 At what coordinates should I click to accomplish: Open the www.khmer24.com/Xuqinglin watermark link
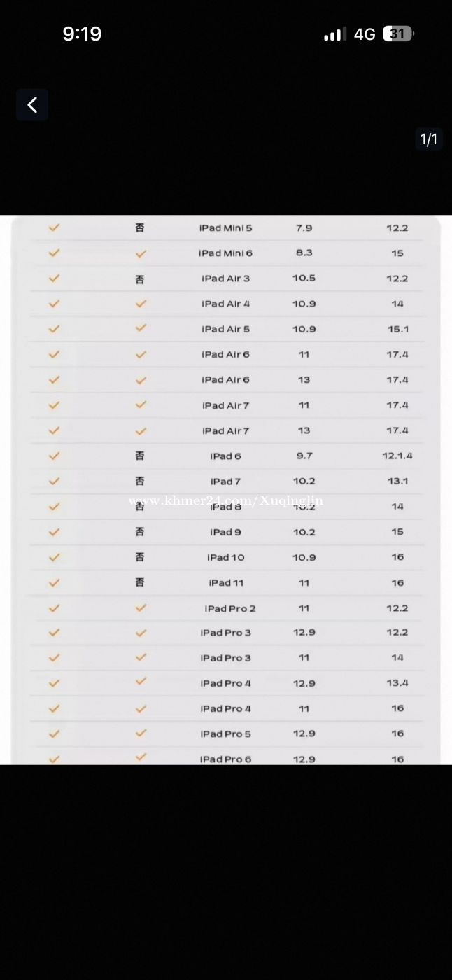(225, 500)
